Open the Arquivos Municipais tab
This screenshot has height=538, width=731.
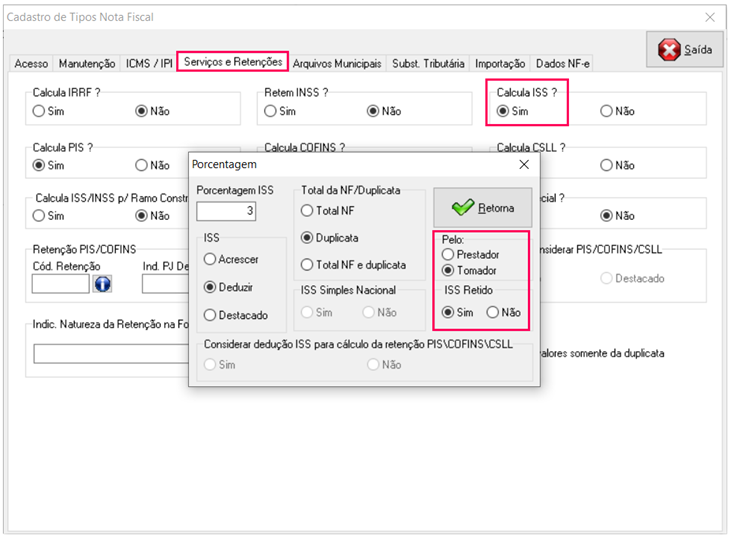pyautogui.click(x=337, y=64)
